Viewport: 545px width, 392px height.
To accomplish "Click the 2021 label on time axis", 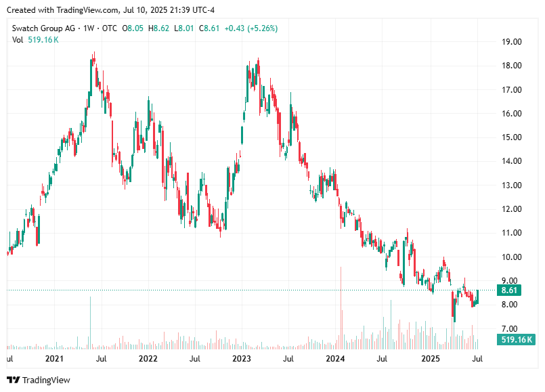I will [55, 359].
